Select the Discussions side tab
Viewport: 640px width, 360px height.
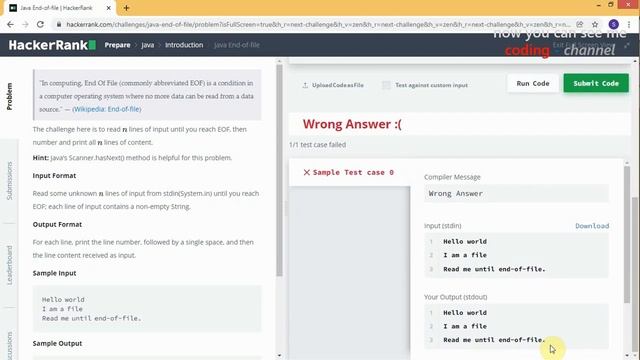tap(9, 345)
